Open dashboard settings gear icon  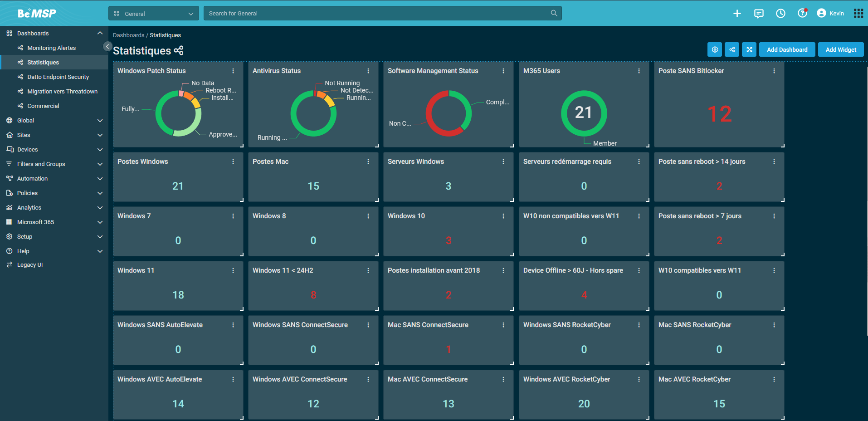[715, 49]
